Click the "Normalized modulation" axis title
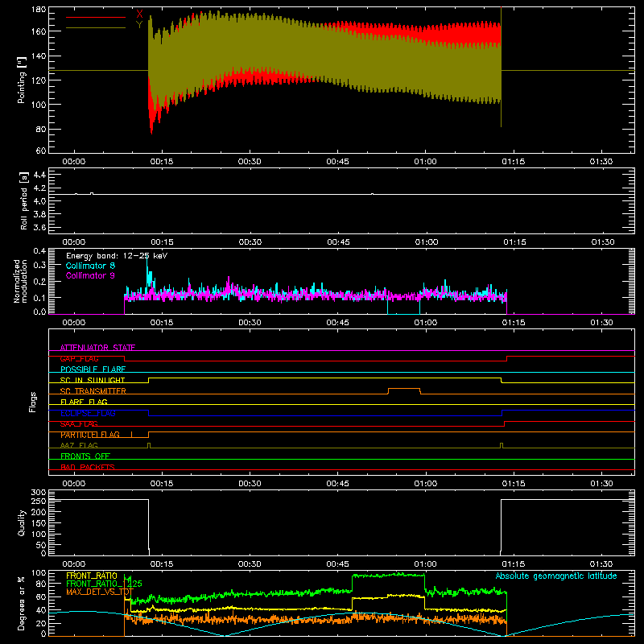 pyautogui.click(x=20, y=281)
